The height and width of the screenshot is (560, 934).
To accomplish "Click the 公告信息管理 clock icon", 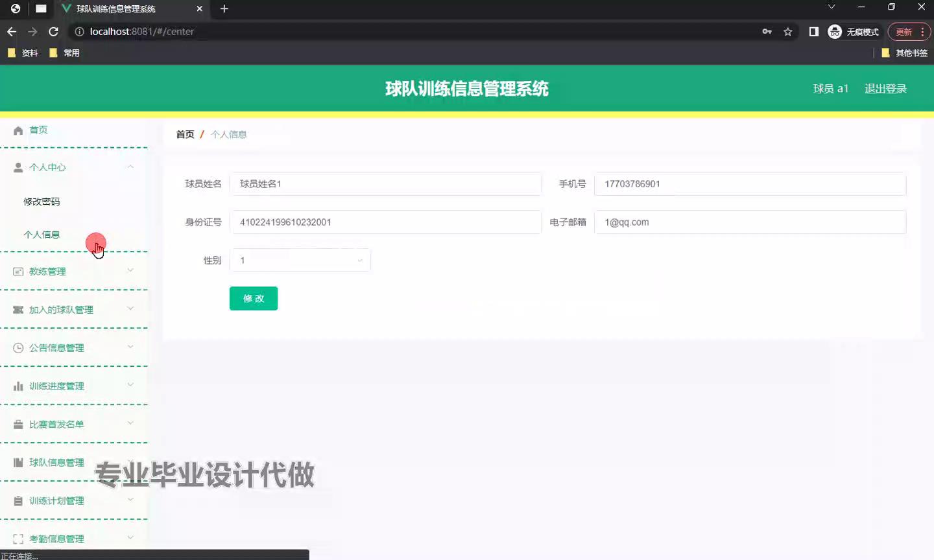I will tap(18, 348).
